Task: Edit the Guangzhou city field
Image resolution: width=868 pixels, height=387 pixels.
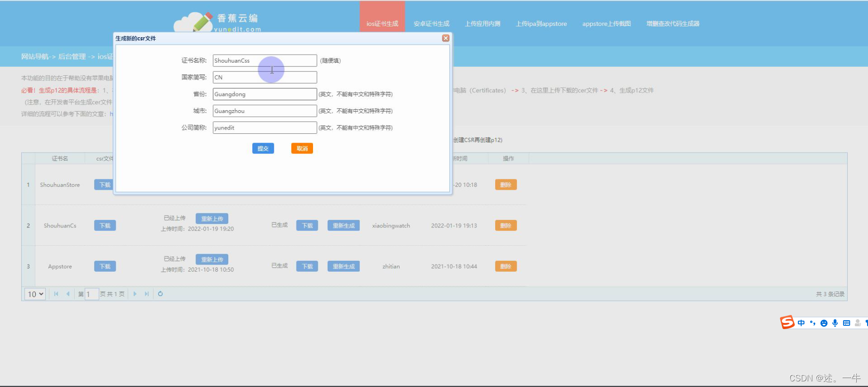Action: point(265,111)
